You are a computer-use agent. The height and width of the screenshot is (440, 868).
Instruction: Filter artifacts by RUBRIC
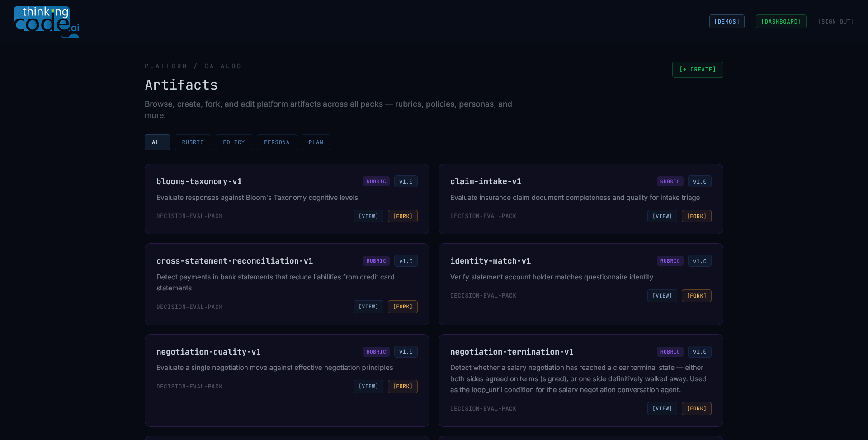click(x=193, y=142)
